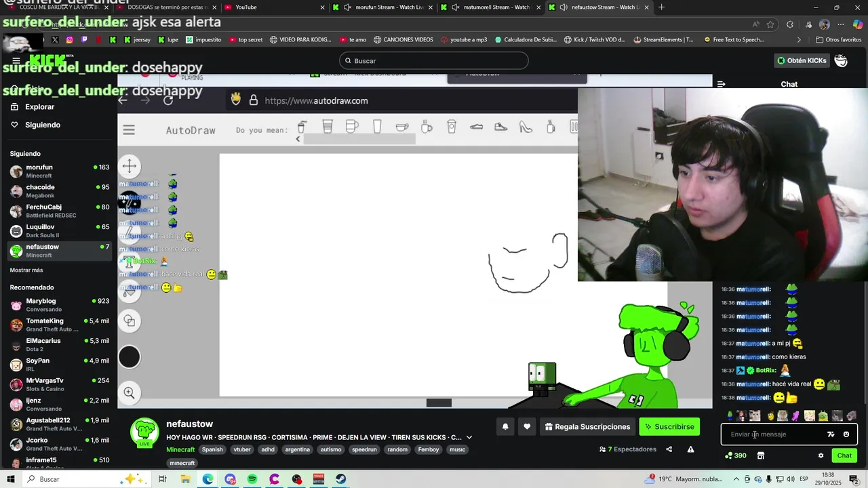Show more followed channels via Mostrar más
Image resolution: width=868 pixels, height=488 pixels.
click(26, 270)
